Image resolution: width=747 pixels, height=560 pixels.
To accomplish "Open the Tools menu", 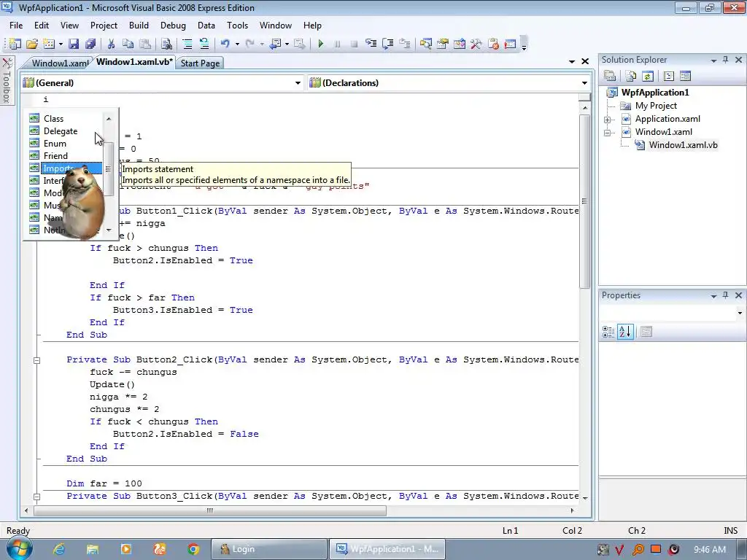I will pyautogui.click(x=237, y=26).
